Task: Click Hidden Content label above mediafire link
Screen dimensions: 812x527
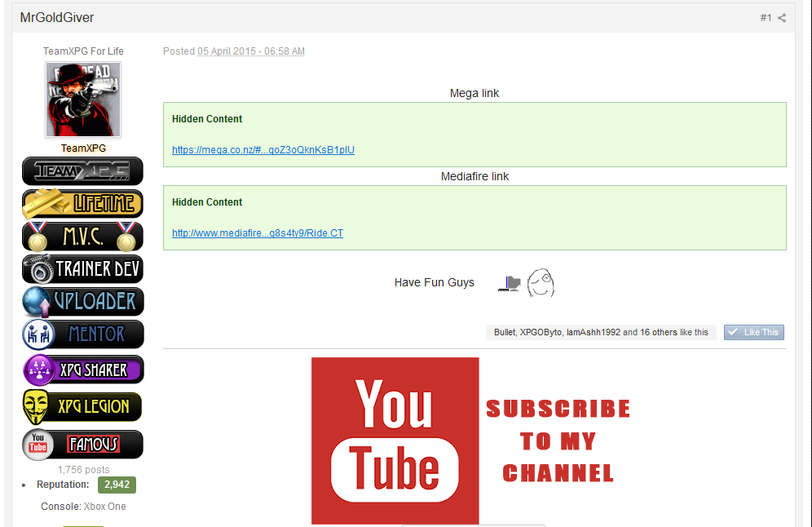Action: coord(207,202)
